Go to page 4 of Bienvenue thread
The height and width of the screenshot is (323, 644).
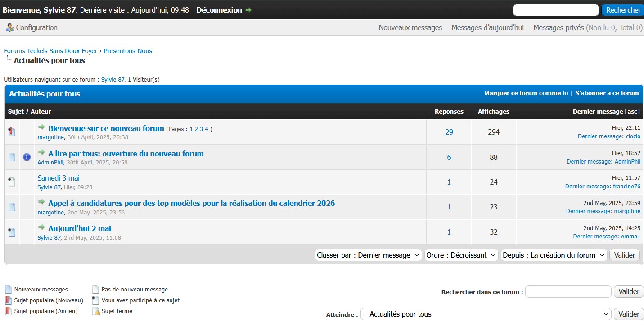(207, 129)
